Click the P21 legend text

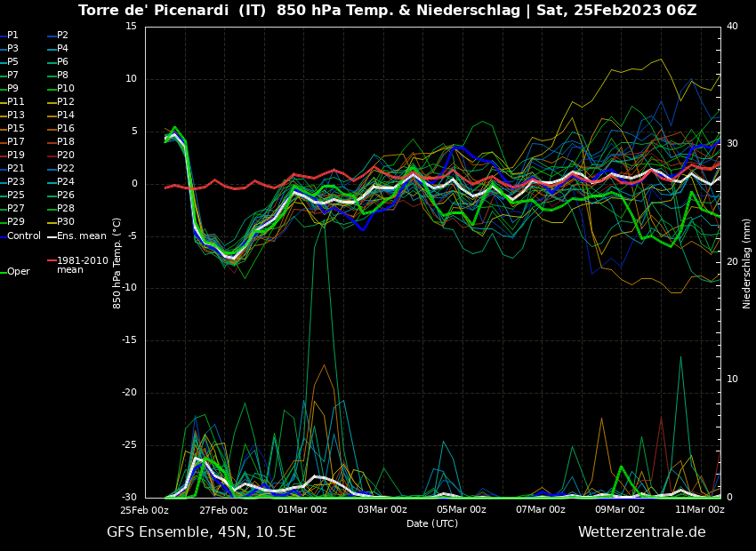point(15,168)
